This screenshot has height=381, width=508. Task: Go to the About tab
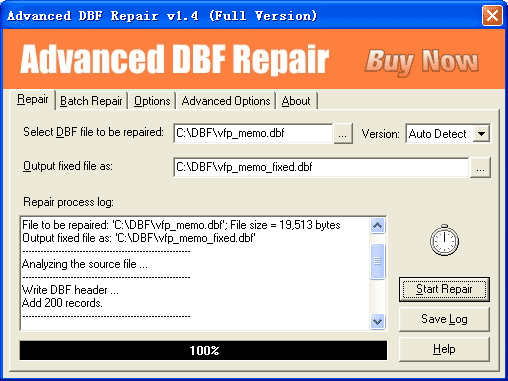(x=296, y=101)
